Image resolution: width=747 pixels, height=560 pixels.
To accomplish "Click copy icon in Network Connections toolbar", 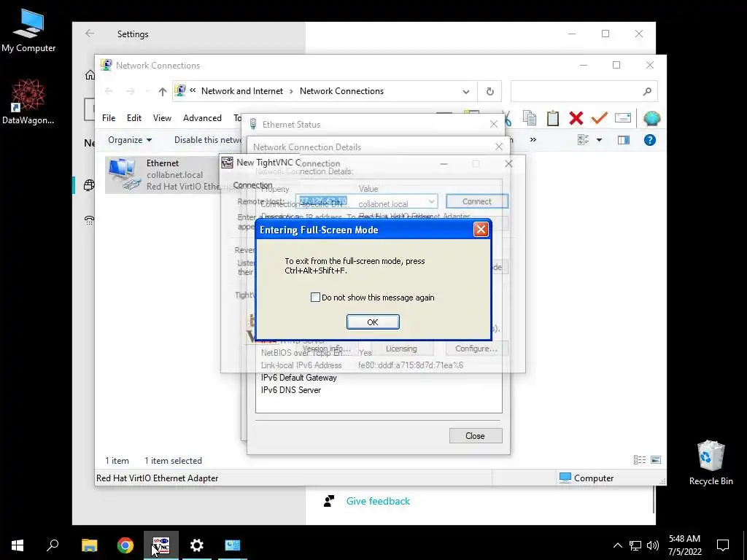I will [530, 117].
